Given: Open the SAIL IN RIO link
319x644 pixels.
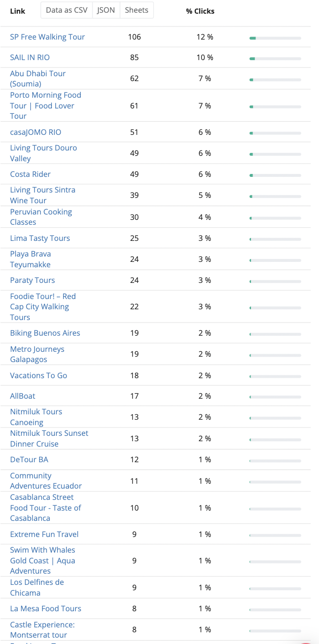Looking at the screenshot, I should coord(30,57).
